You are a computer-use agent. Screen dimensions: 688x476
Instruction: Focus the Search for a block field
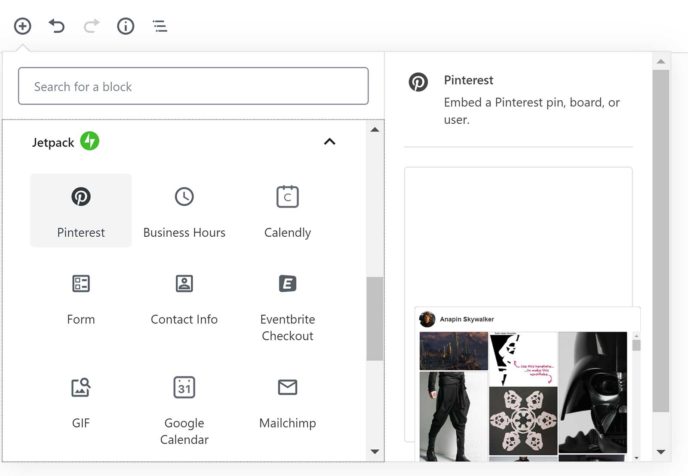pos(193,86)
